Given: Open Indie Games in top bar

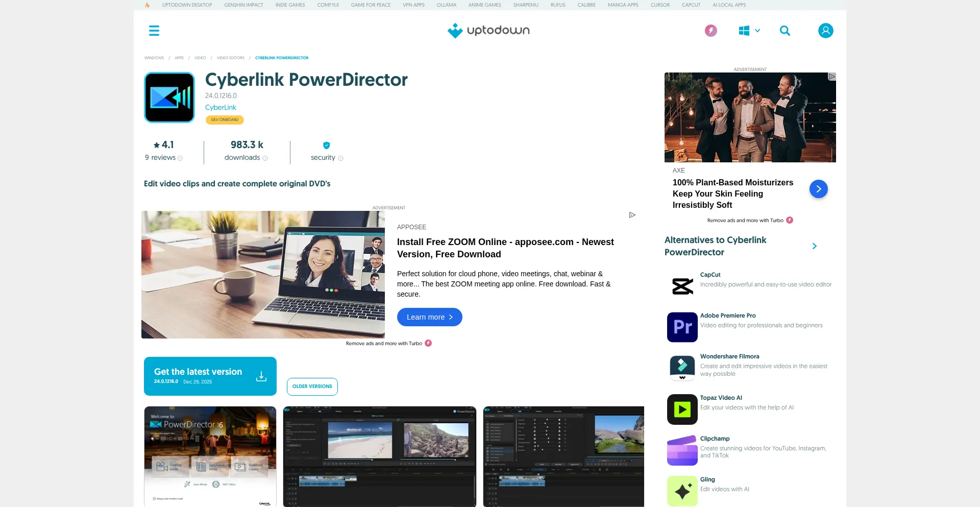Looking at the screenshot, I should tap(290, 5).
